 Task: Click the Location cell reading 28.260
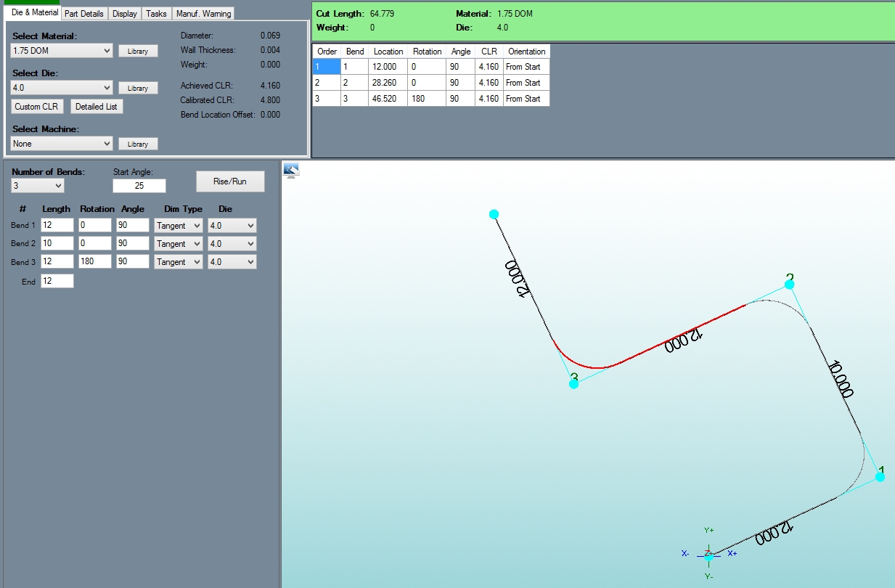[x=388, y=83]
